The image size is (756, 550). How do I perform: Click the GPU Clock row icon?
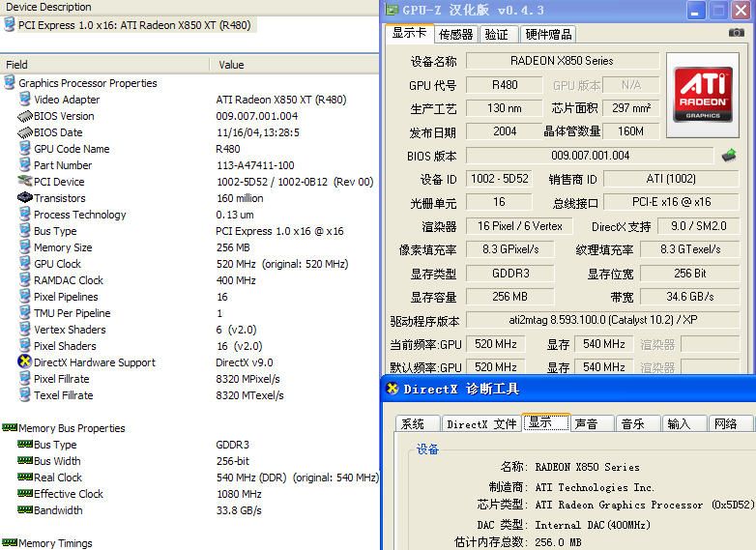pyautogui.click(x=25, y=263)
